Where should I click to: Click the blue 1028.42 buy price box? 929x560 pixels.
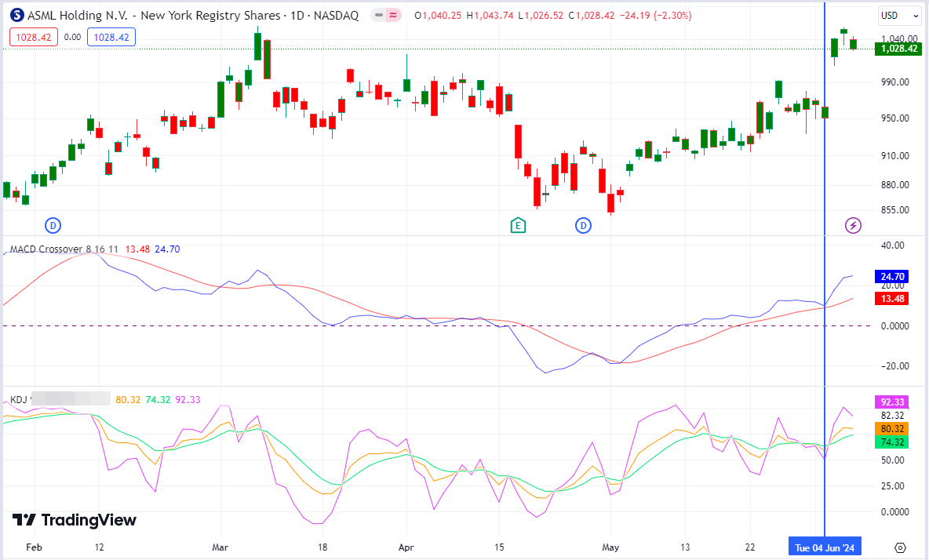(111, 38)
